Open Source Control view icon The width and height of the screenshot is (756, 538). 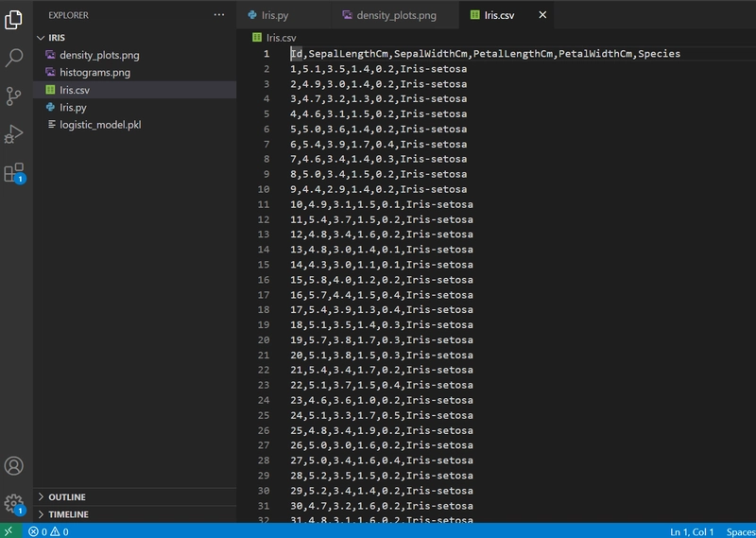pos(13,96)
